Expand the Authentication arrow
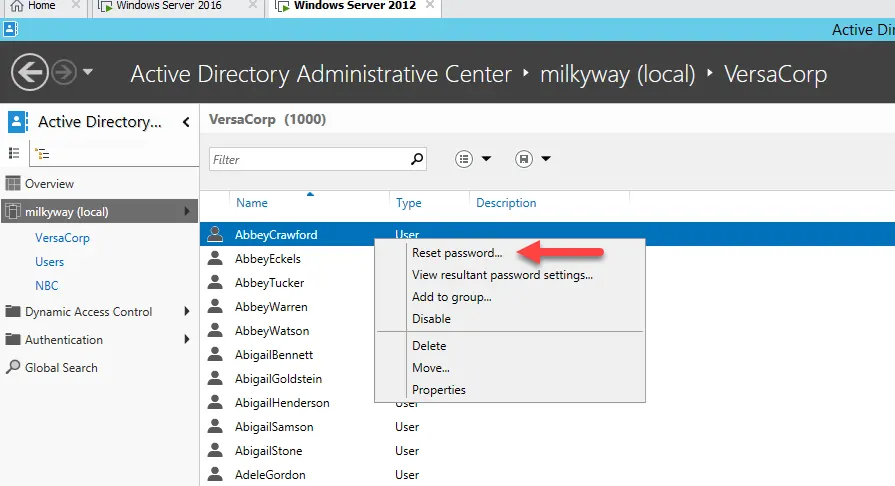The image size is (895, 486). [x=187, y=339]
